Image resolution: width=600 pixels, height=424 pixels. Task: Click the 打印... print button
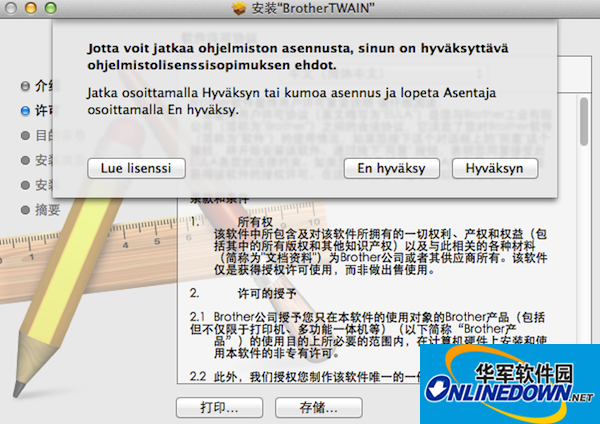[x=219, y=407]
